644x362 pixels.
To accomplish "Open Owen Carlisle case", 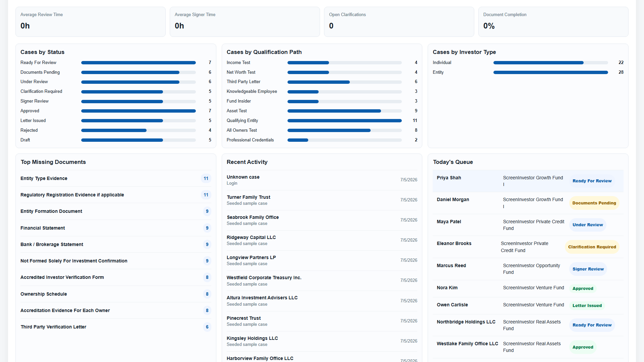I will click(528, 306).
